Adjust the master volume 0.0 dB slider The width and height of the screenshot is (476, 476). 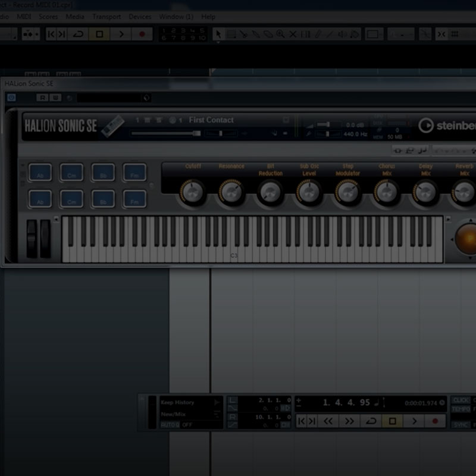[327, 125]
